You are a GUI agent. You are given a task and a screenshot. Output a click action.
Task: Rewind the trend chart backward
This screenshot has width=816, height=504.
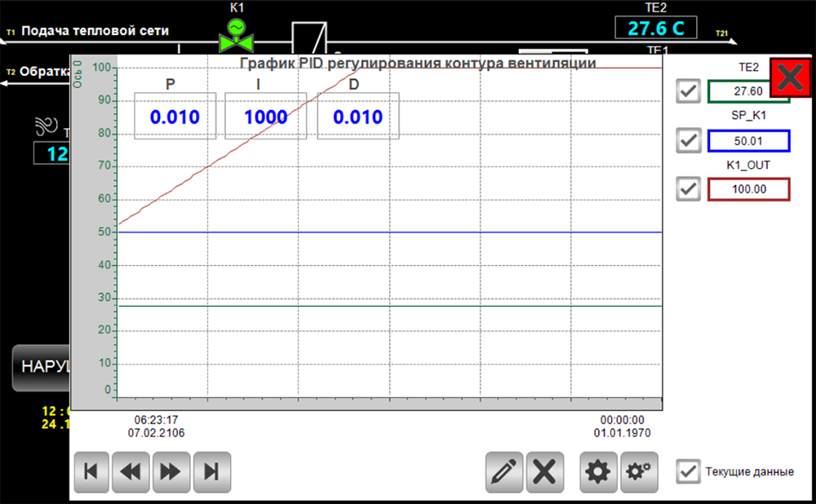[131, 471]
